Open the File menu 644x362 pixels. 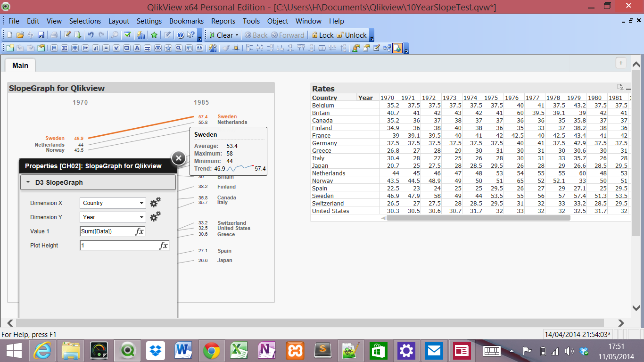tap(14, 21)
